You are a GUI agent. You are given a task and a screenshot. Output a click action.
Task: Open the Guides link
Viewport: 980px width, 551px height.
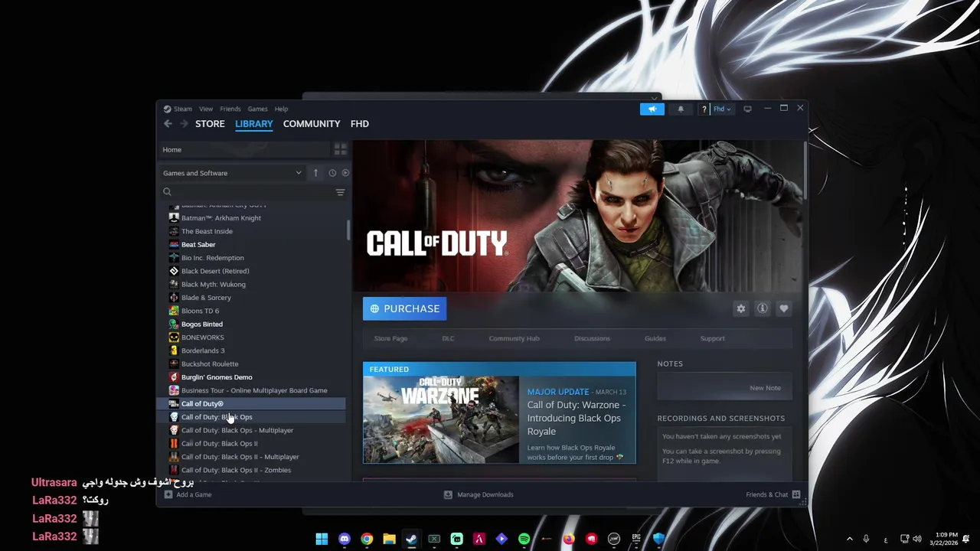pos(655,338)
